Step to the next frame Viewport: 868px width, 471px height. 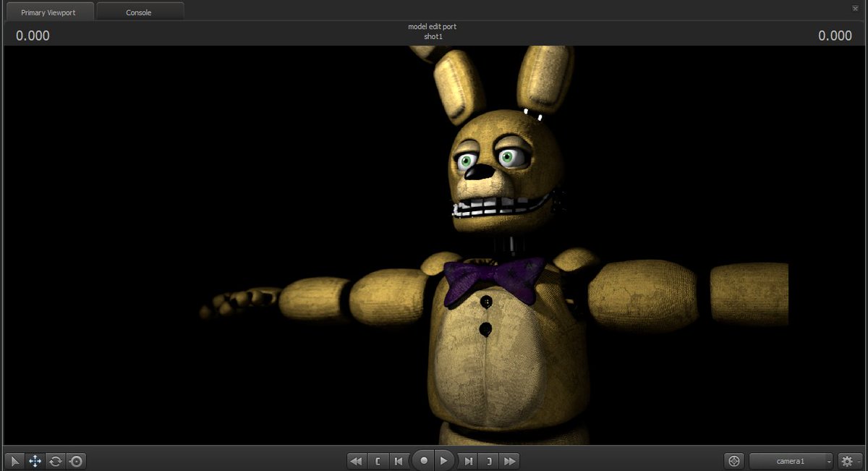tap(468, 461)
